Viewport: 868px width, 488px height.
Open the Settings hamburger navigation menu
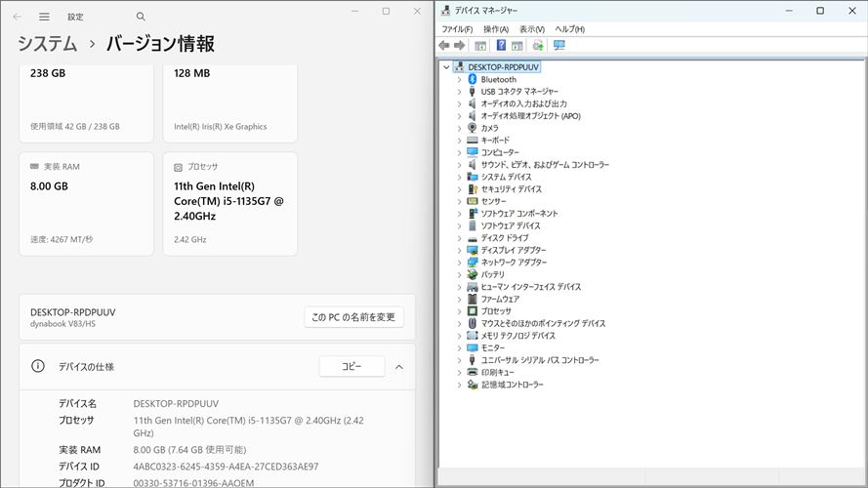44,17
